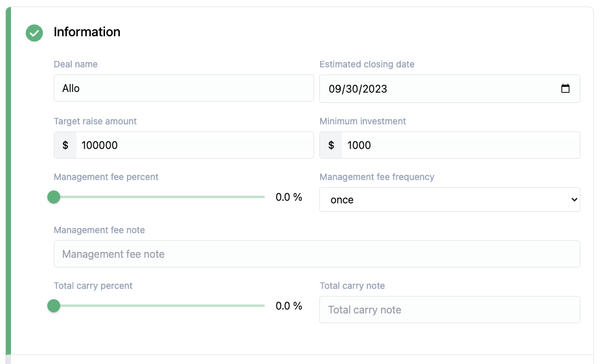The image size is (603, 364).
Task: Click the Target raise amount label
Action: 95,121
